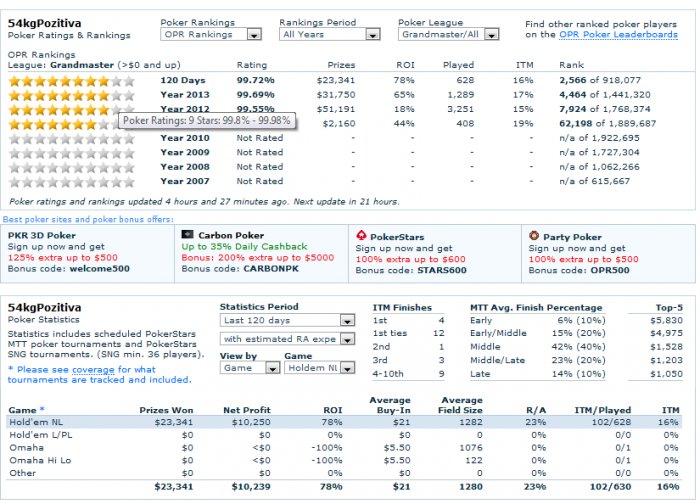The height and width of the screenshot is (504, 700).
Task: Open the View by Game dropdown
Action: [250, 368]
